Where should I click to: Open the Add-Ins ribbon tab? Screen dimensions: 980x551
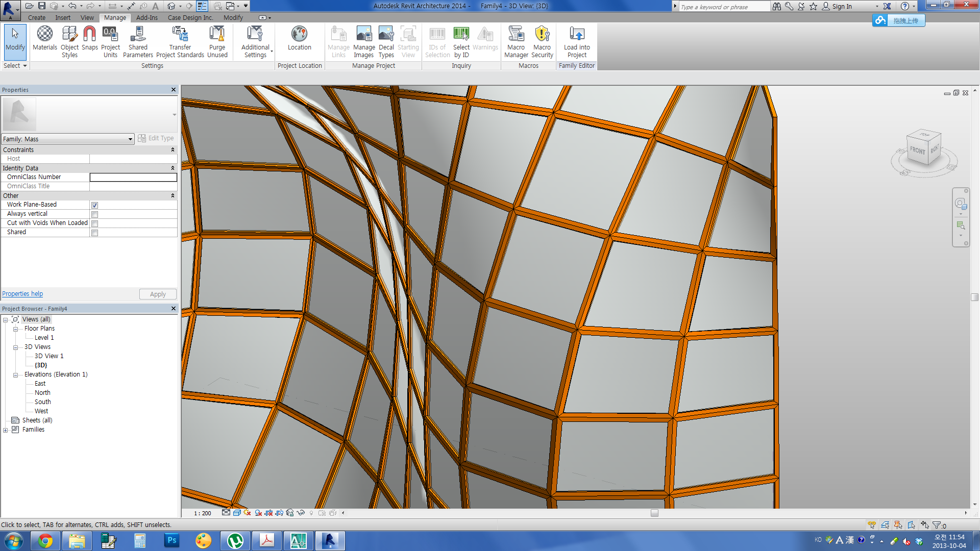[x=146, y=17]
